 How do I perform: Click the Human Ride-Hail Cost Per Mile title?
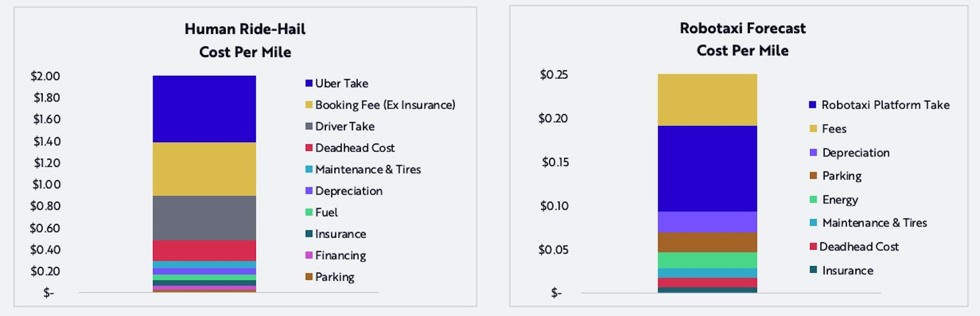click(x=245, y=40)
